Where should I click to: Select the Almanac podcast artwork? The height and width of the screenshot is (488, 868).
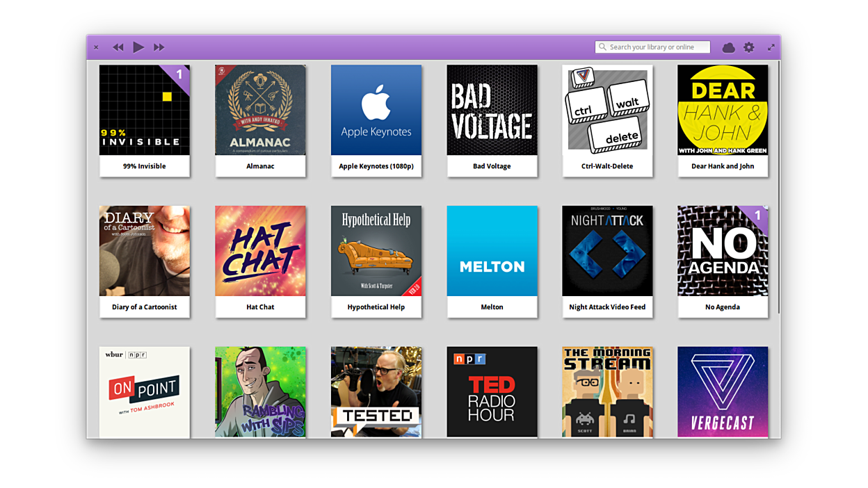260,110
